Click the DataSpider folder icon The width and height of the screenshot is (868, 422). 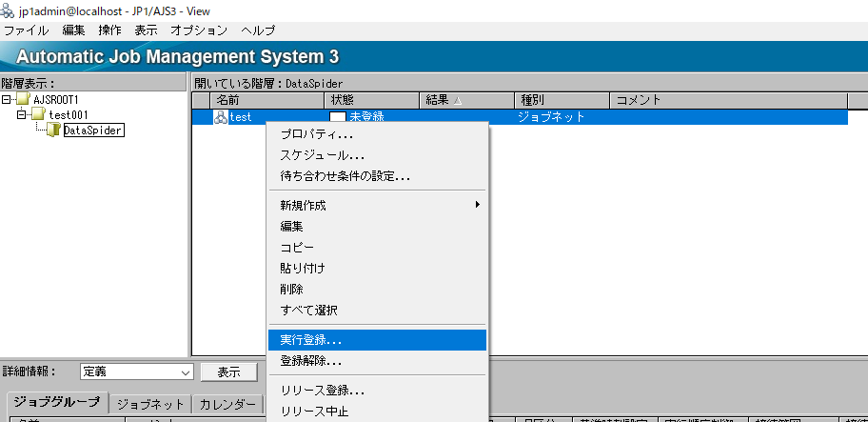click(53, 131)
